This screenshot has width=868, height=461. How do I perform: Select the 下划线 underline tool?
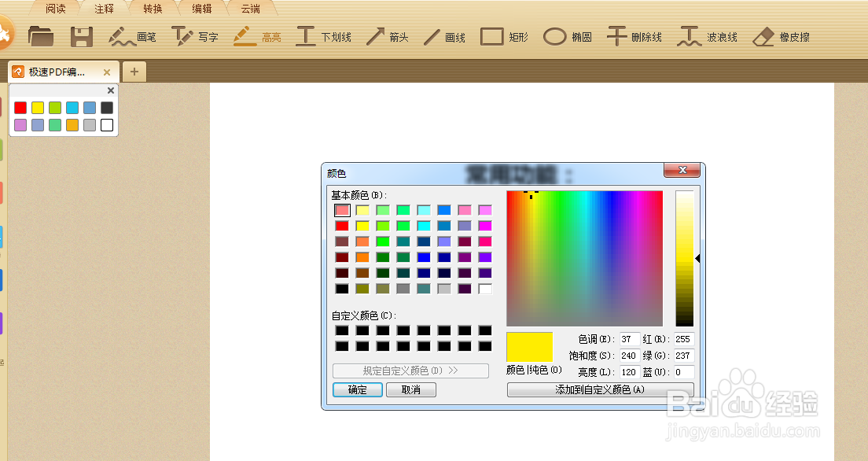coord(323,37)
